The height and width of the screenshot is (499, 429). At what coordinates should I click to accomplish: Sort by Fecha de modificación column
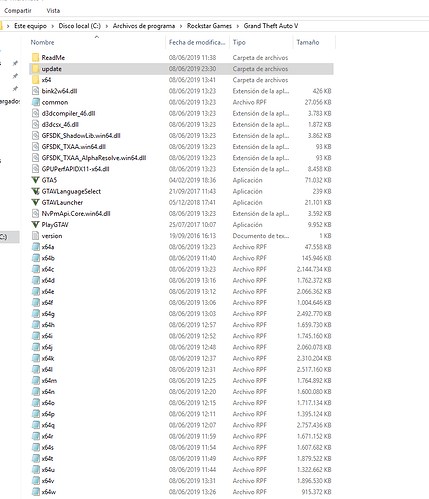pos(197,42)
